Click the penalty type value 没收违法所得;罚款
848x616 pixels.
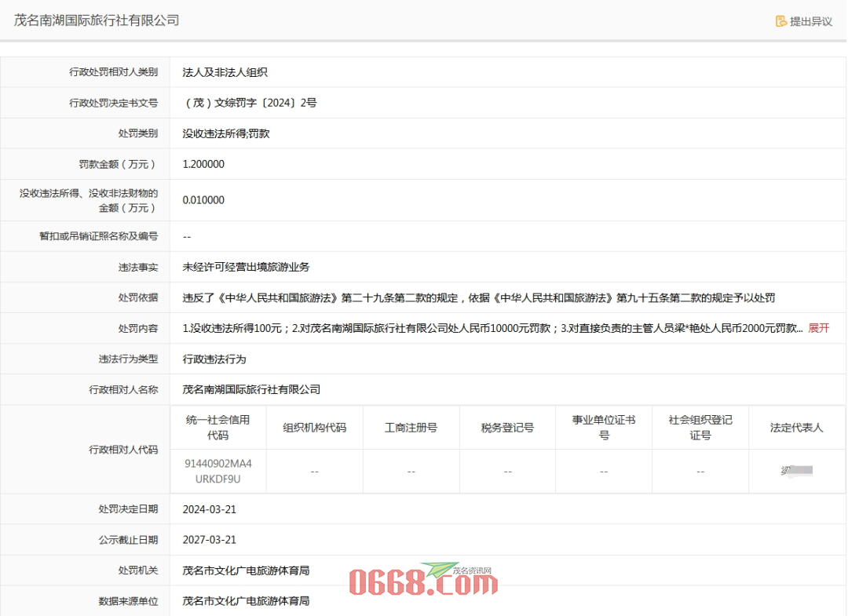pos(226,133)
